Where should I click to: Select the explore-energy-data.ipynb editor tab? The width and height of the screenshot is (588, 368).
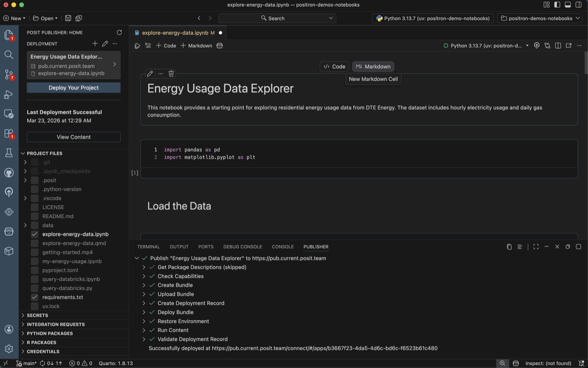pos(178,33)
